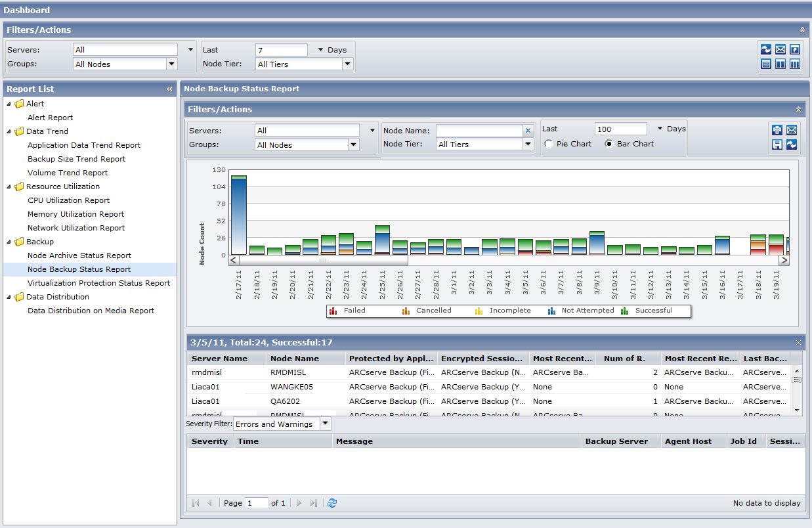This screenshot has width=812, height=528.
Task: Refresh the severity message table
Action: click(x=332, y=502)
